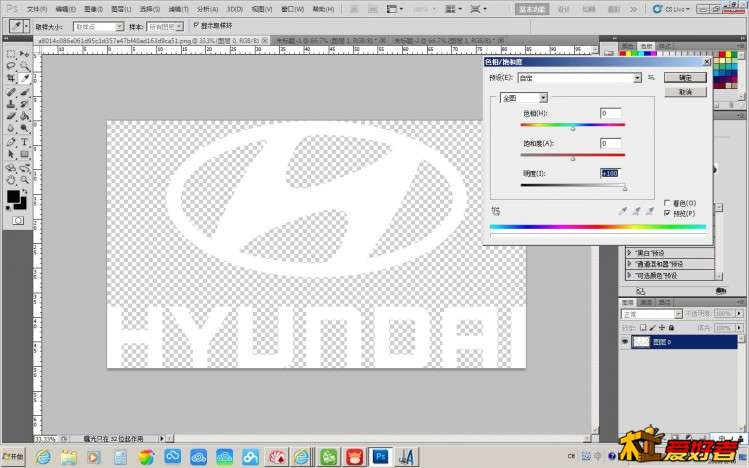
Task: Click the Photoshop taskbar button
Action: point(381,457)
